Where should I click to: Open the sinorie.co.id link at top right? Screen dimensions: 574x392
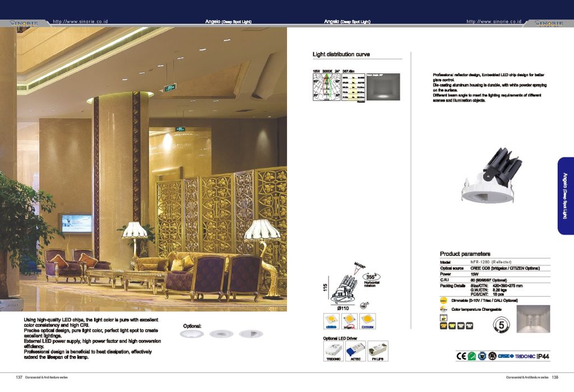(x=494, y=21)
